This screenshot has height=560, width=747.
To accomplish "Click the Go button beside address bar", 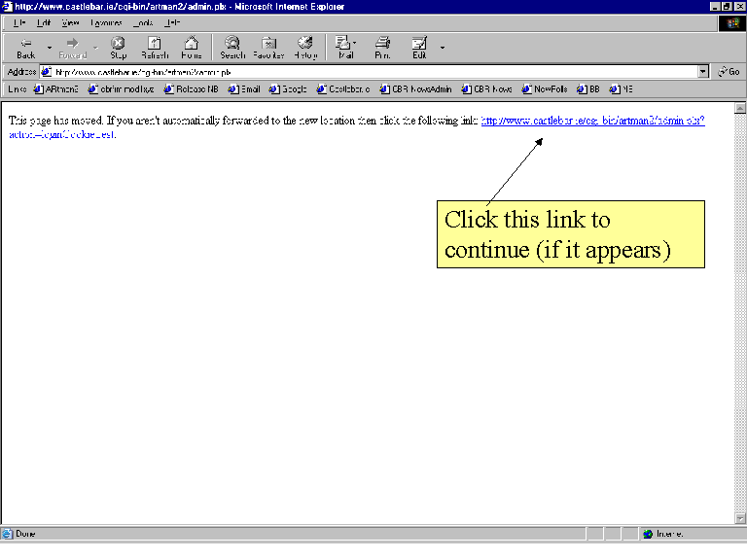I will click(729, 72).
